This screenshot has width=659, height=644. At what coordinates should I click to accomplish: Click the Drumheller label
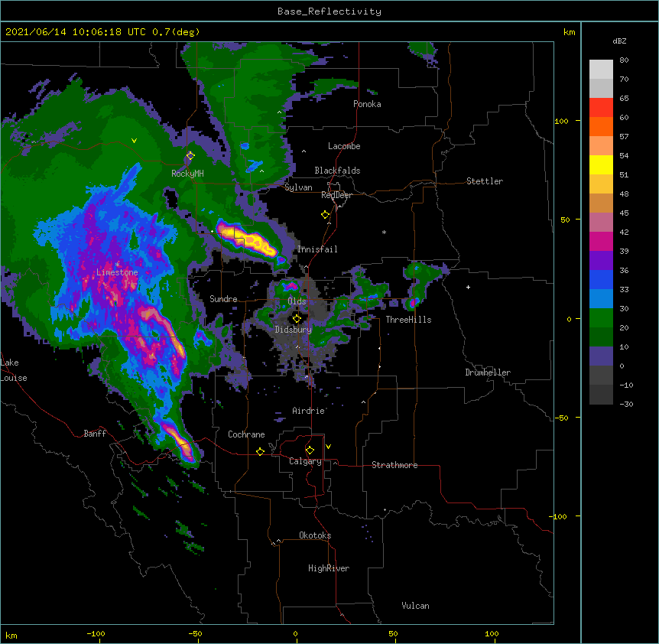click(488, 372)
